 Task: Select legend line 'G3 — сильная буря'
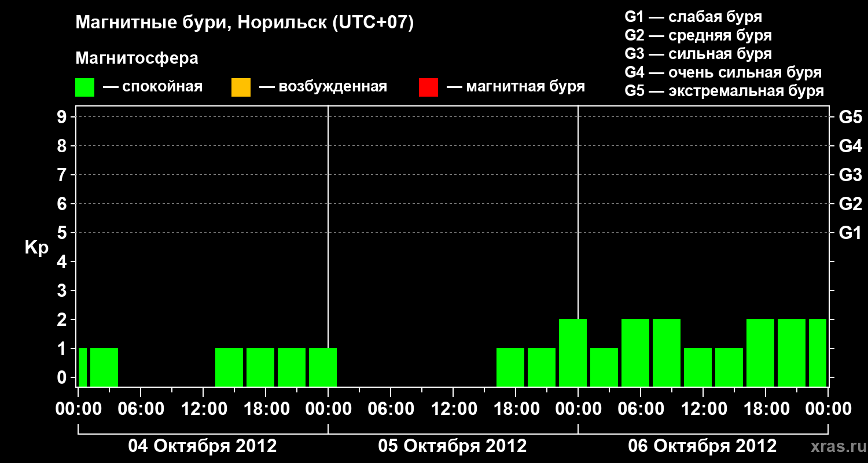(x=698, y=54)
